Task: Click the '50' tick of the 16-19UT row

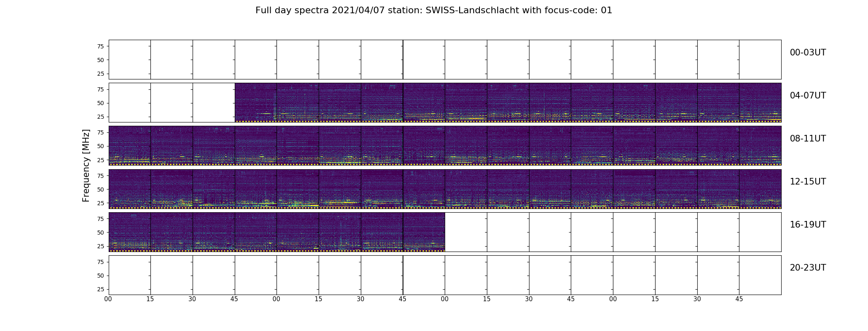Action: (x=100, y=233)
